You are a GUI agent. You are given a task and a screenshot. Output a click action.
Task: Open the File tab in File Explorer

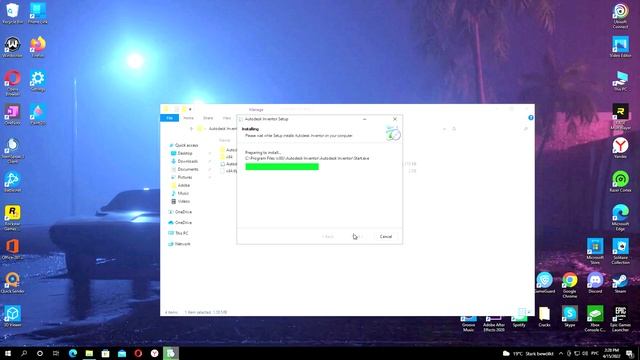(169, 118)
